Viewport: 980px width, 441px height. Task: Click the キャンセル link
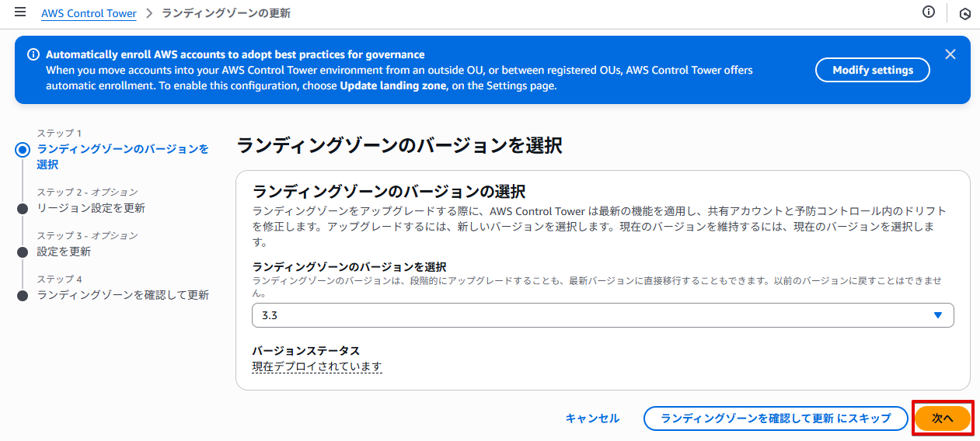(x=592, y=418)
